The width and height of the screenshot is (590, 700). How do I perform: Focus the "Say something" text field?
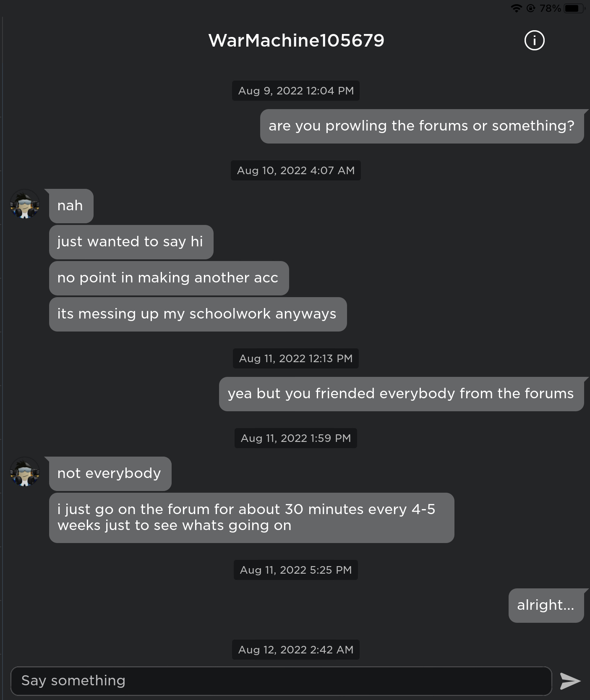pyautogui.click(x=281, y=681)
